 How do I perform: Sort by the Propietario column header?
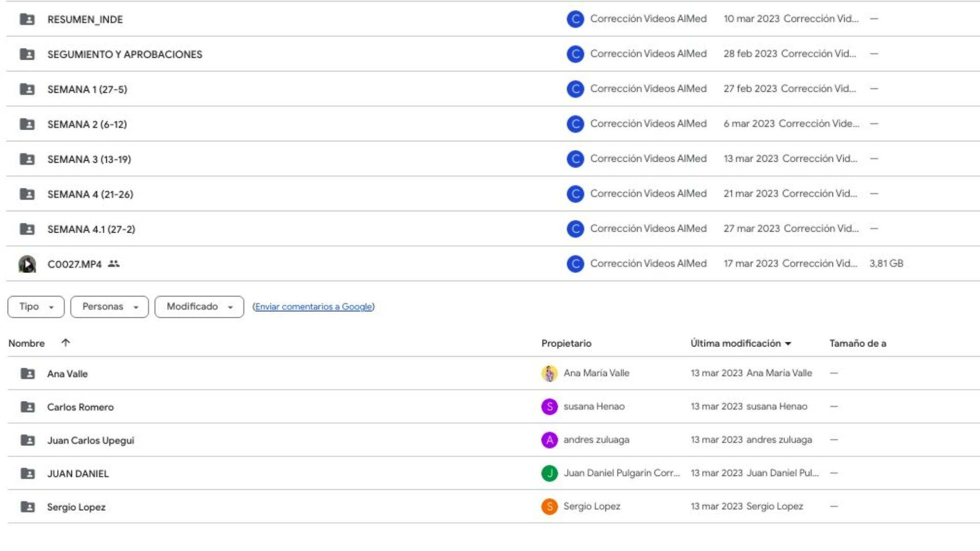click(x=566, y=343)
